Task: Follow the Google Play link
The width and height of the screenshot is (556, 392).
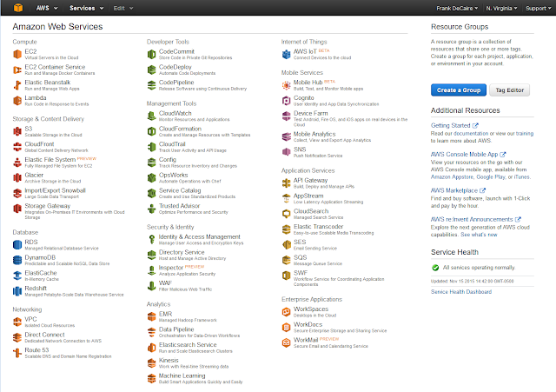Action: pos(491,176)
